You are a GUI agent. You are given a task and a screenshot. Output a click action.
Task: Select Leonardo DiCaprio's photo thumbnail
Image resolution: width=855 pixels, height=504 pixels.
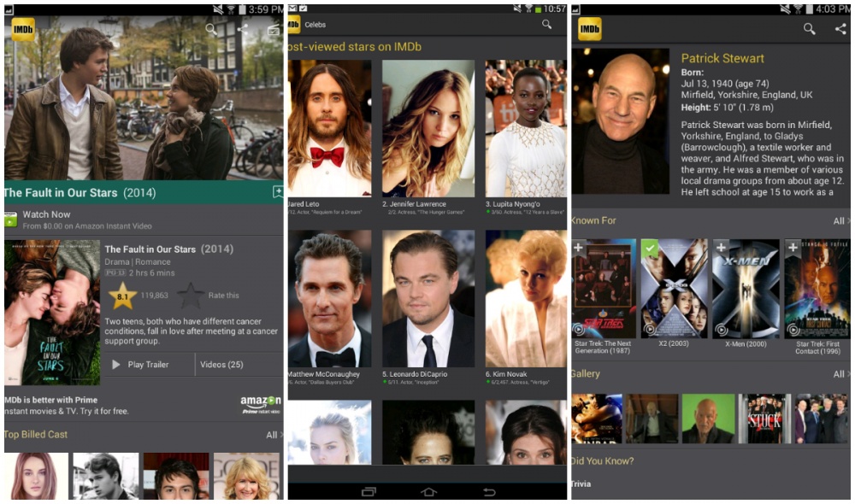tap(428, 298)
